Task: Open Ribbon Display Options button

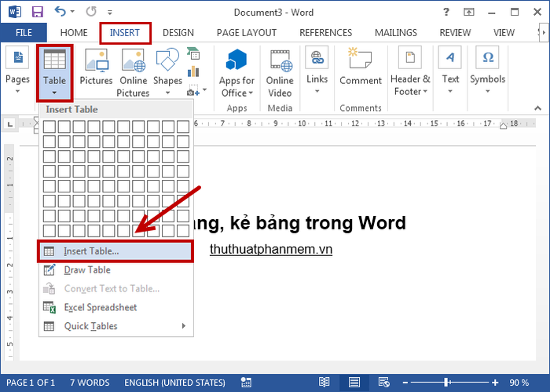Action: point(468,12)
